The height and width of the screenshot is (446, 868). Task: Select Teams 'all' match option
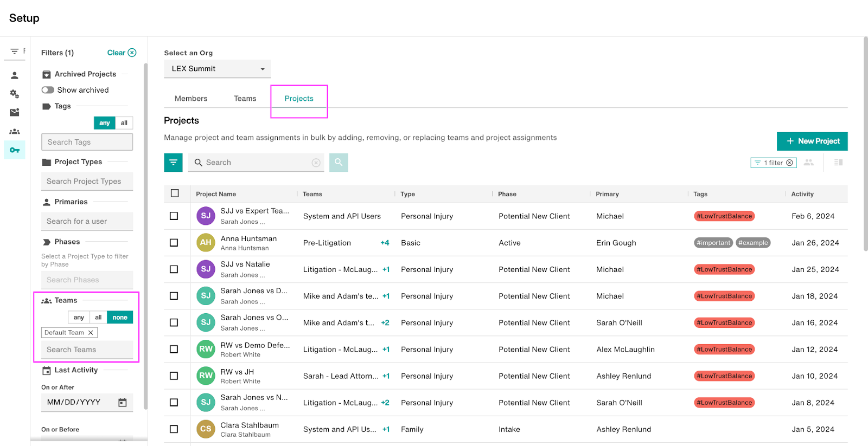[x=98, y=318]
